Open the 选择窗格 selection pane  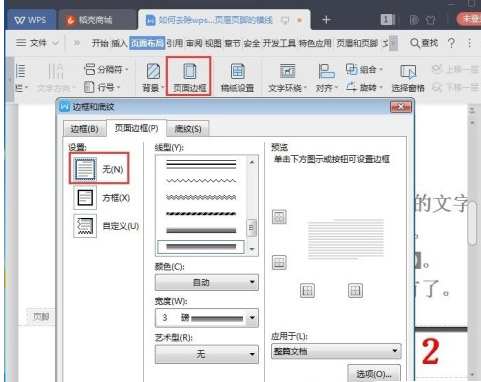click(408, 77)
